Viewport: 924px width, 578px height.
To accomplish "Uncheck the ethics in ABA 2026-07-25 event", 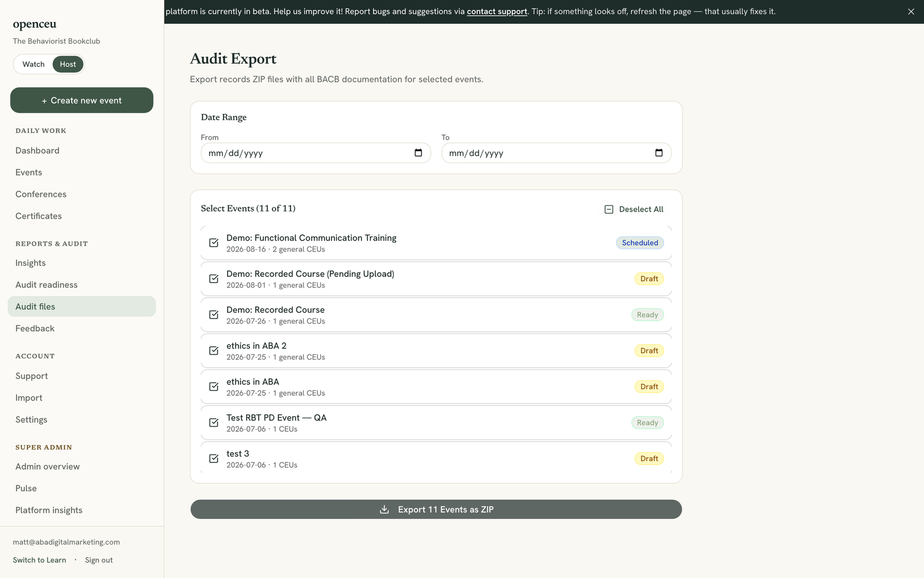I will [x=214, y=387].
